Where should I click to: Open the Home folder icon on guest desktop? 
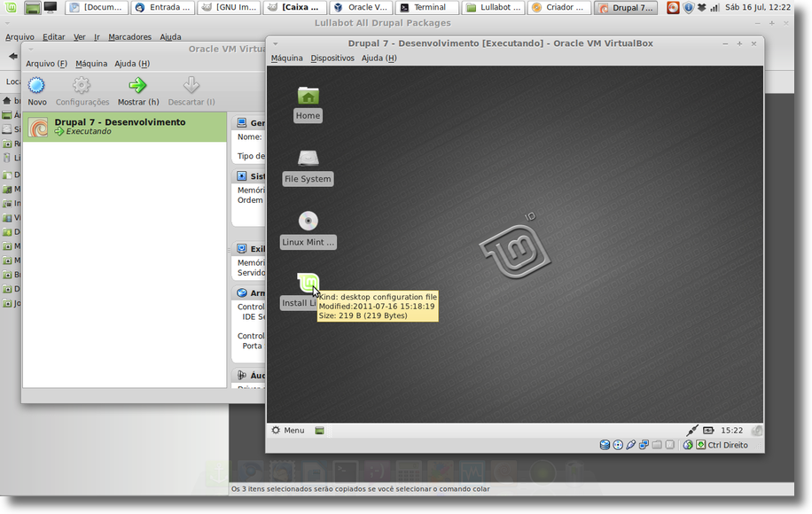pos(308,95)
